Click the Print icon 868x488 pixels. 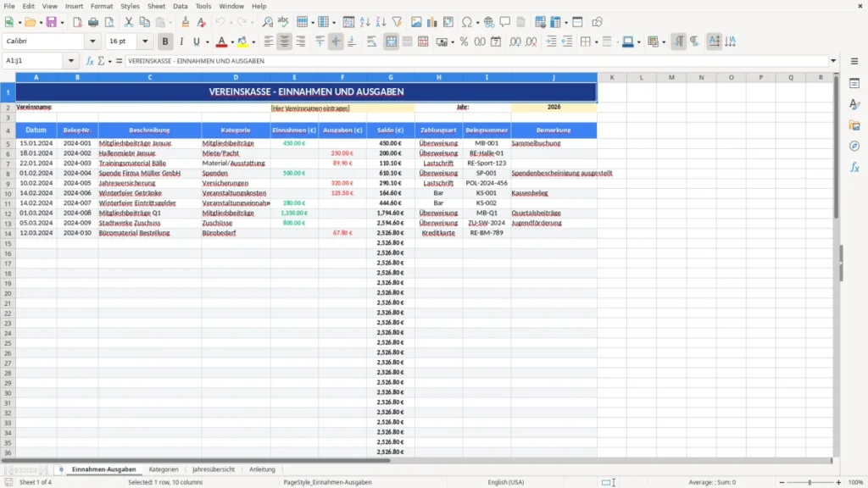click(x=93, y=22)
